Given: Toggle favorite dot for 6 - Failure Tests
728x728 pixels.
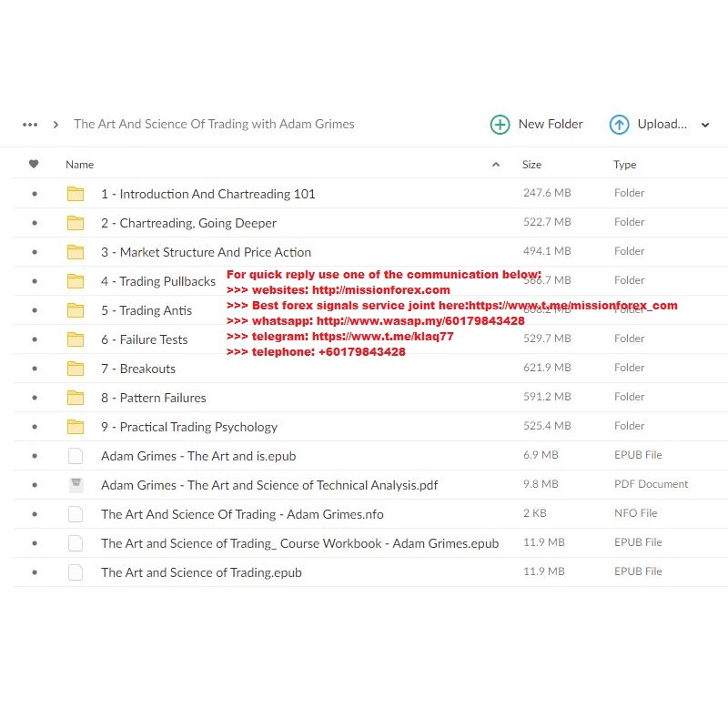Looking at the screenshot, I should pos(35,339).
